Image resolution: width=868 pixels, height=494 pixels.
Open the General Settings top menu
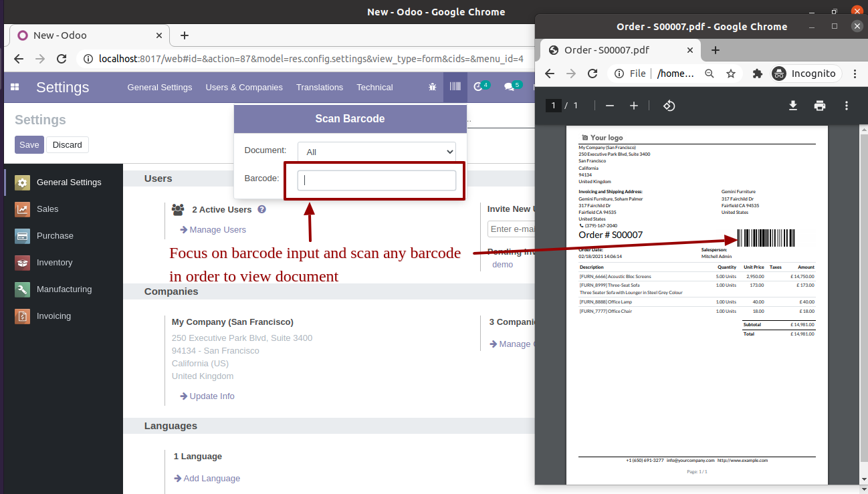(x=160, y=88)
